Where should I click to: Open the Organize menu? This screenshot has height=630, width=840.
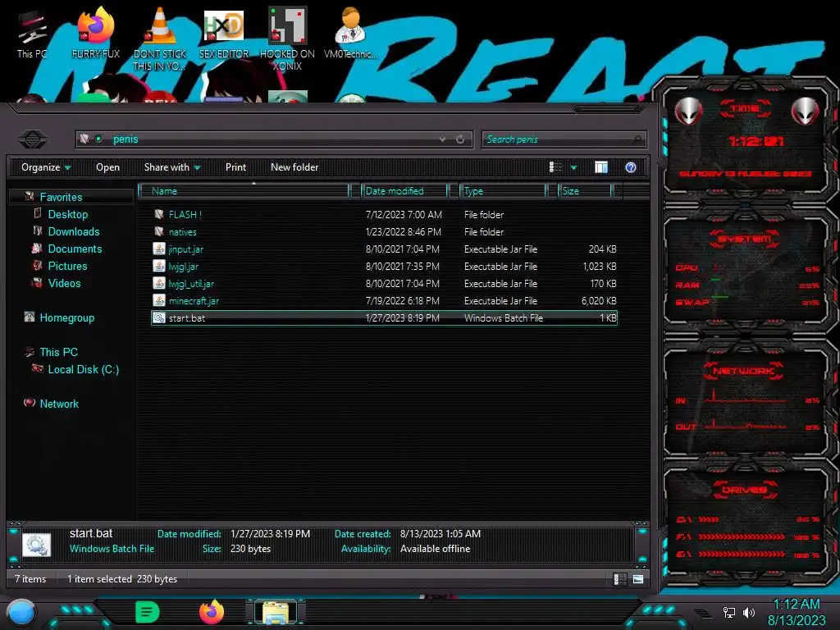coord(46,167)
